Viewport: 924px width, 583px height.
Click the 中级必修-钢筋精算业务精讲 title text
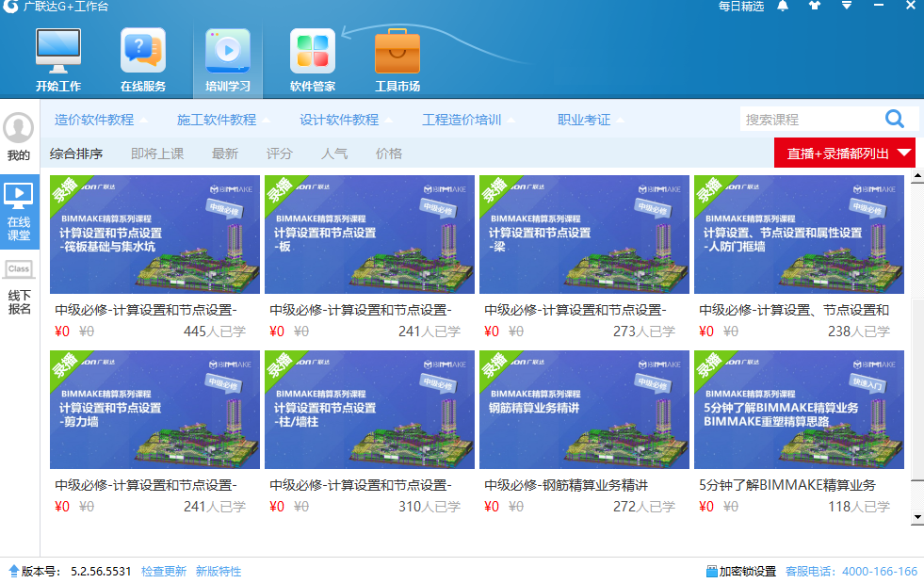[x=566, y=485]
